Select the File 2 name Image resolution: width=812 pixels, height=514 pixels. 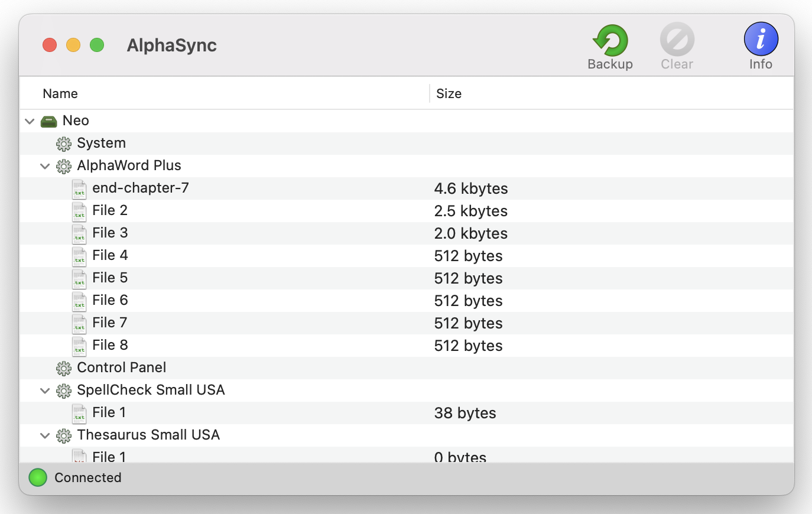click(x=110, y=210)
